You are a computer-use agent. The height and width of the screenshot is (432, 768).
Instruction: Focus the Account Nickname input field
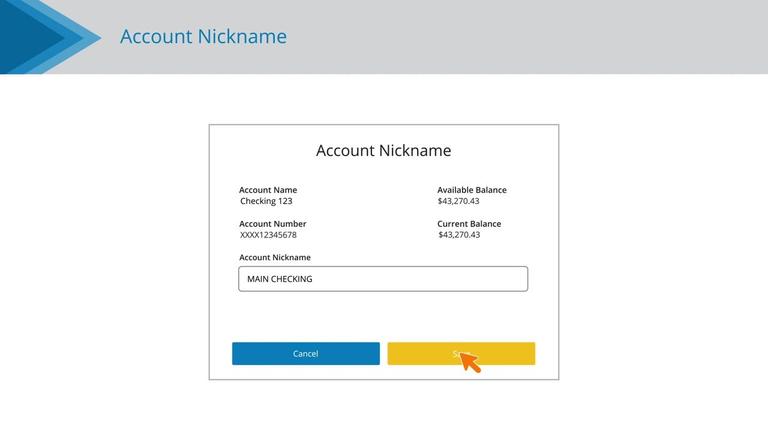[x=383, y=279]
